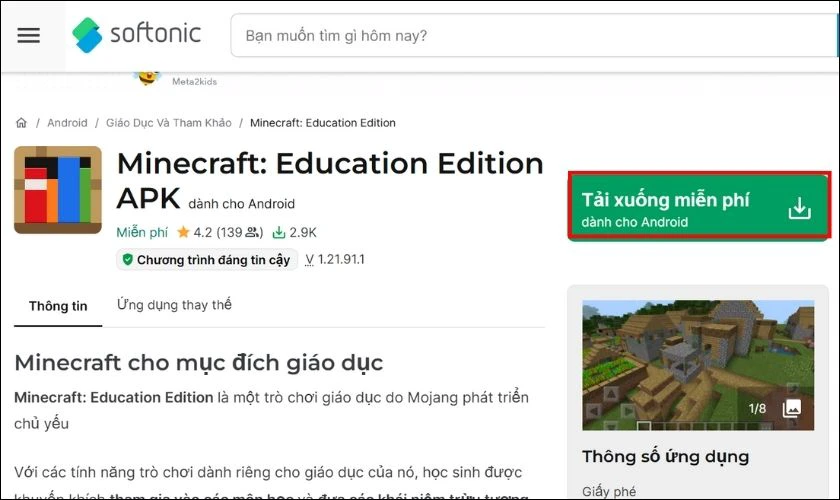This screenshot has height=500, width=840.
Task: Click "Thông số ứng dụng" heading
Action: point(666,457)
